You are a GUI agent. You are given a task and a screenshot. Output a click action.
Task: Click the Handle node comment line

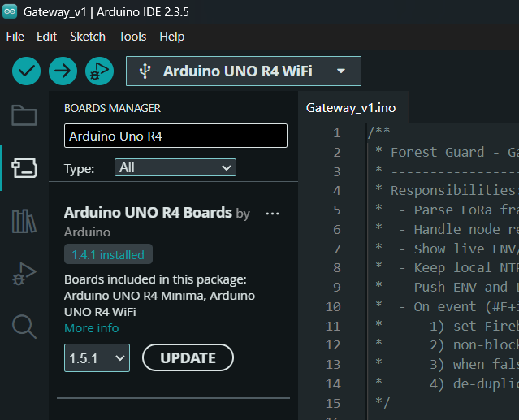click(447, 230)
